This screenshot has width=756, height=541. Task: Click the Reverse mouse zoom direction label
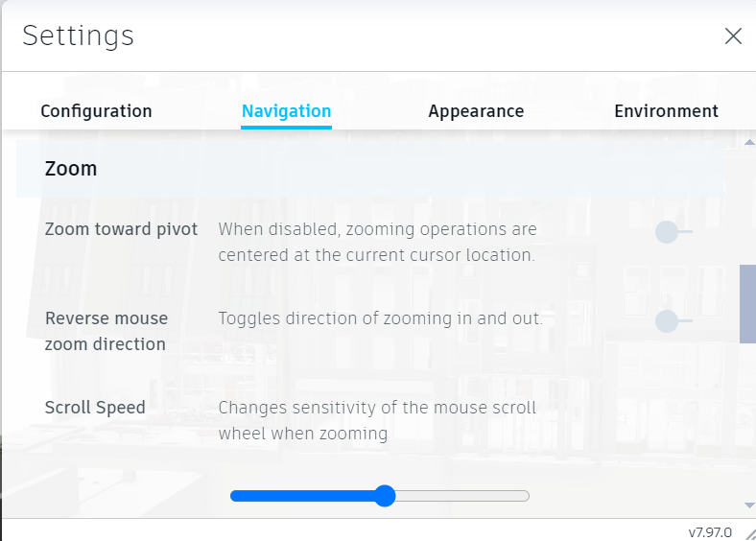point(106,331)
